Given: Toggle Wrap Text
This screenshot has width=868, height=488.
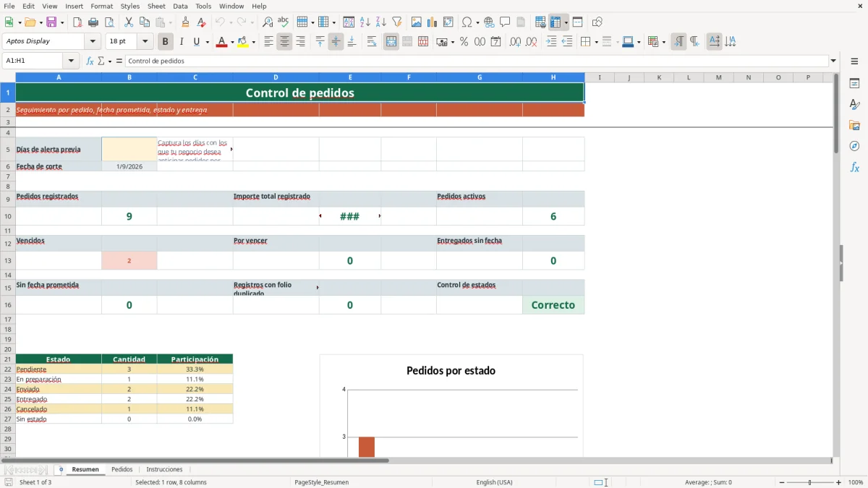Looking at the screenshot, I should click(x=371, y=42).
